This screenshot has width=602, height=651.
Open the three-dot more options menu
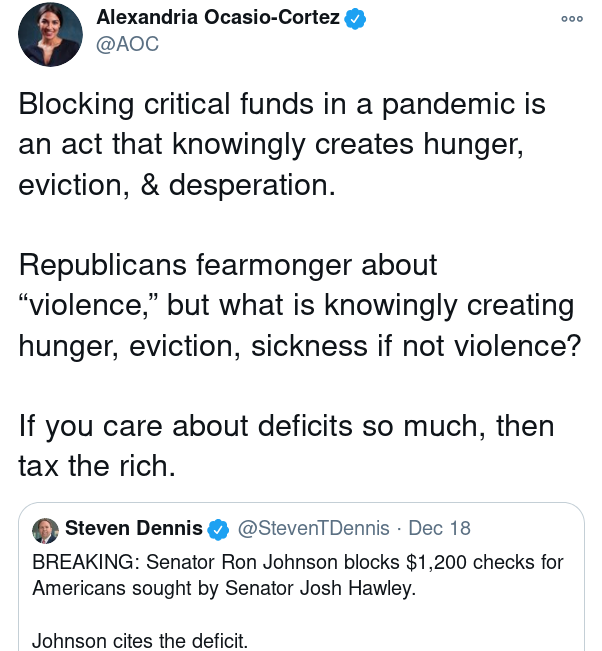click(x=572, y=19)
